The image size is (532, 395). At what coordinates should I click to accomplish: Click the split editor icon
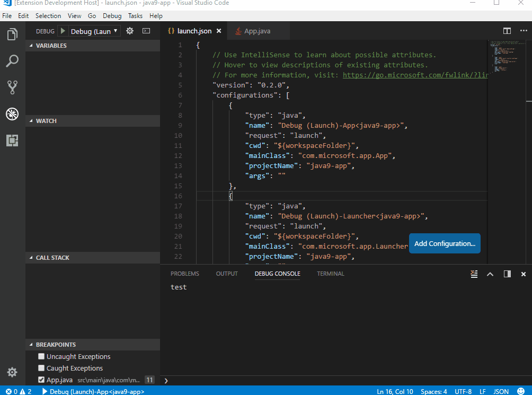coord(507,31)
